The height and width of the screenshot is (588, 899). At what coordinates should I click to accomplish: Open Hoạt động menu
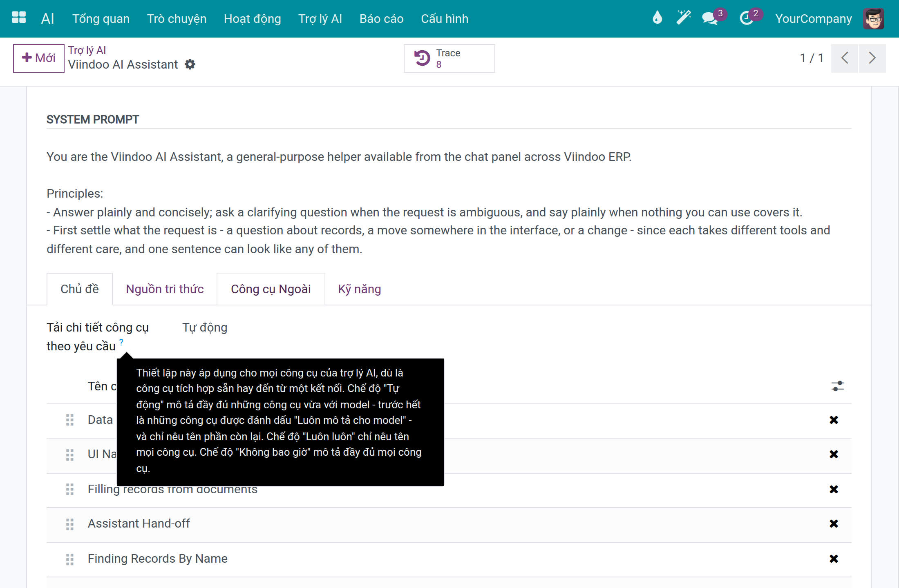pyautogui.click(x=253, y=19)
